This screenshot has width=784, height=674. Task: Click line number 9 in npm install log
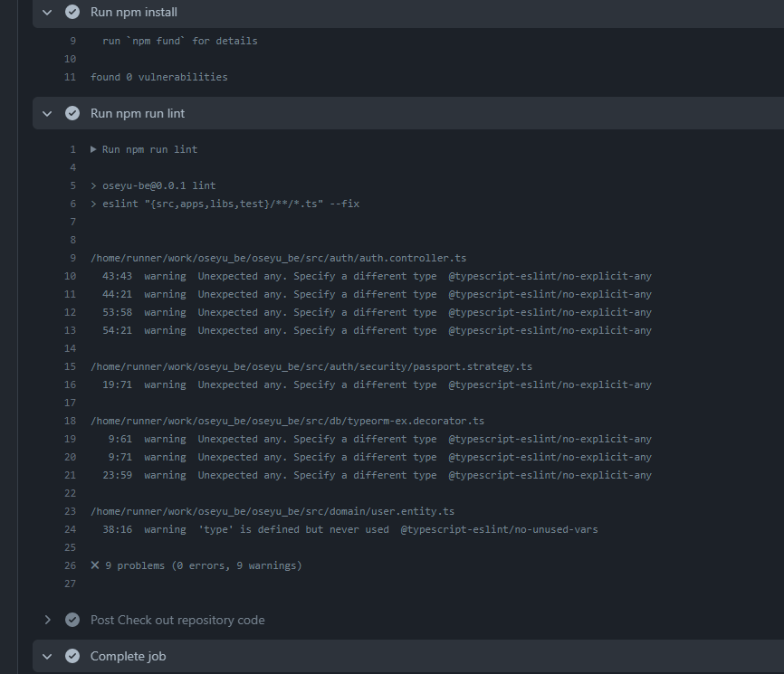pyautogui.click(x=73, y=41)
